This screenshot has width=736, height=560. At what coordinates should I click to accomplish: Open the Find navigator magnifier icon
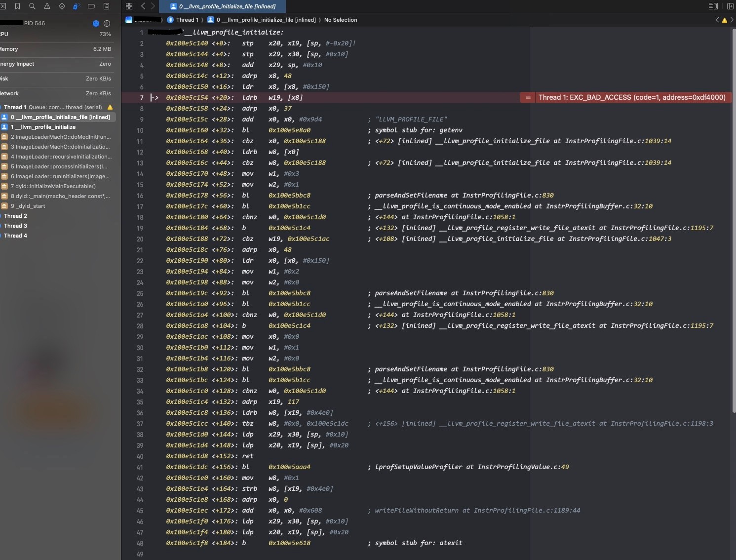[x=32, y=6]
